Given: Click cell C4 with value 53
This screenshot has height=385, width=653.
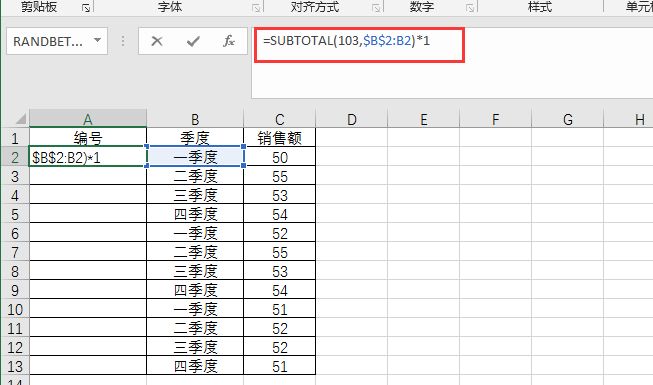Looking at the screenshot, I should click(x=280, y=195).
